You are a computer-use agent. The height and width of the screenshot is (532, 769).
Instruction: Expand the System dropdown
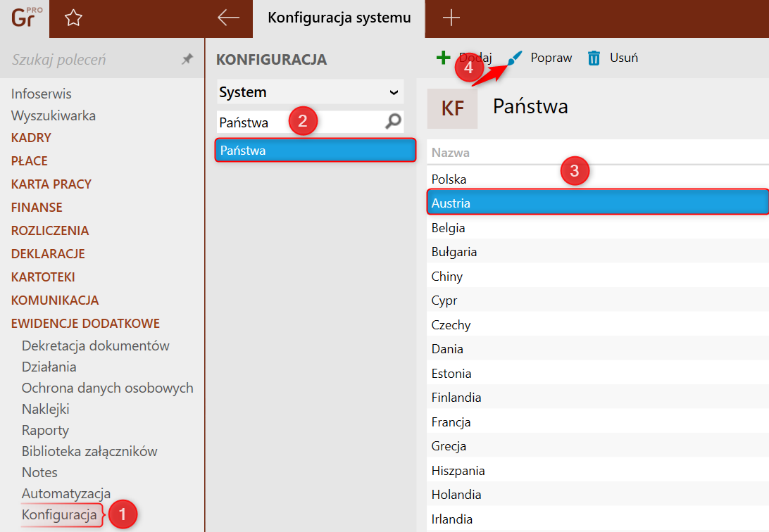pos(310,92)
